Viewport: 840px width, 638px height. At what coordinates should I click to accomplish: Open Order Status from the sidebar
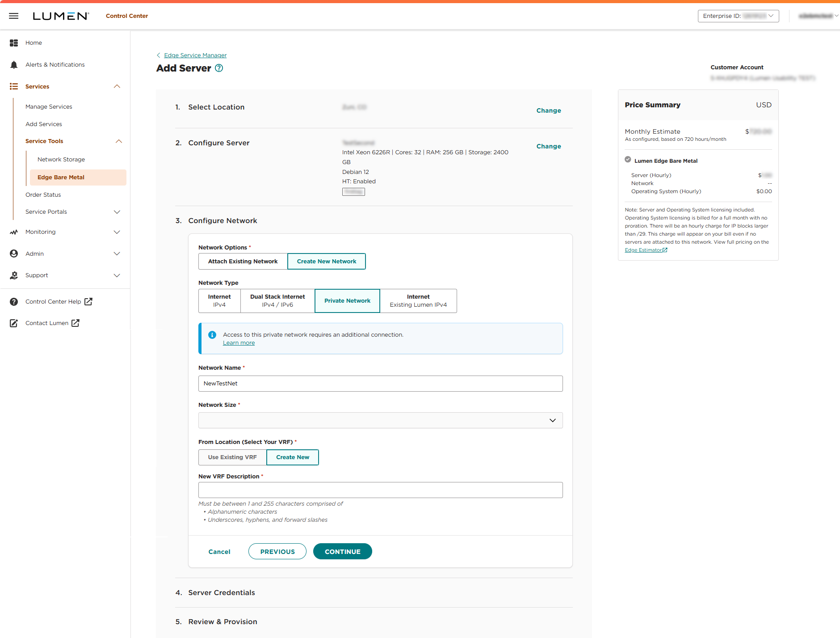tap(43, 194)
